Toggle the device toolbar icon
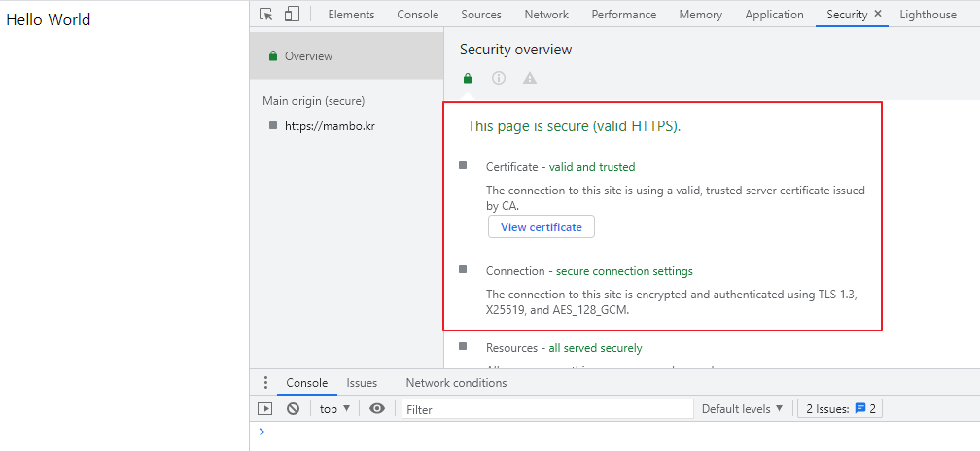 pyautogui.click(x=292, y=15)
